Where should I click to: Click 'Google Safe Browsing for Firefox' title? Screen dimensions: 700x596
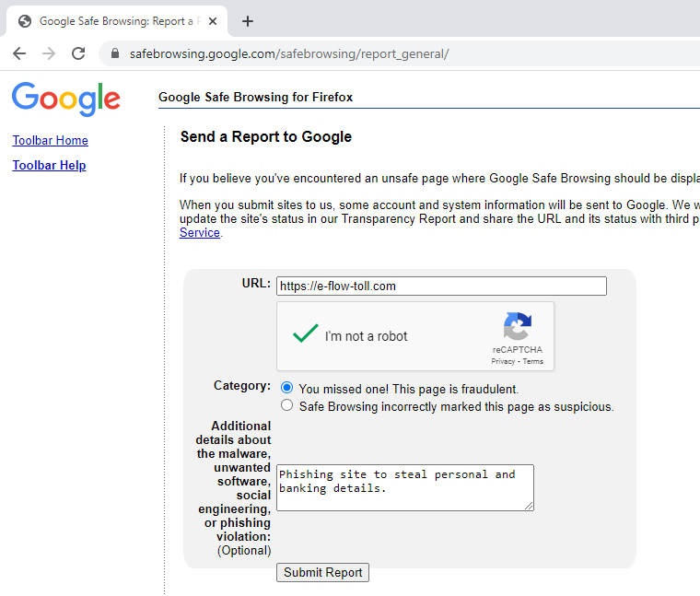[x=256, y=97]
